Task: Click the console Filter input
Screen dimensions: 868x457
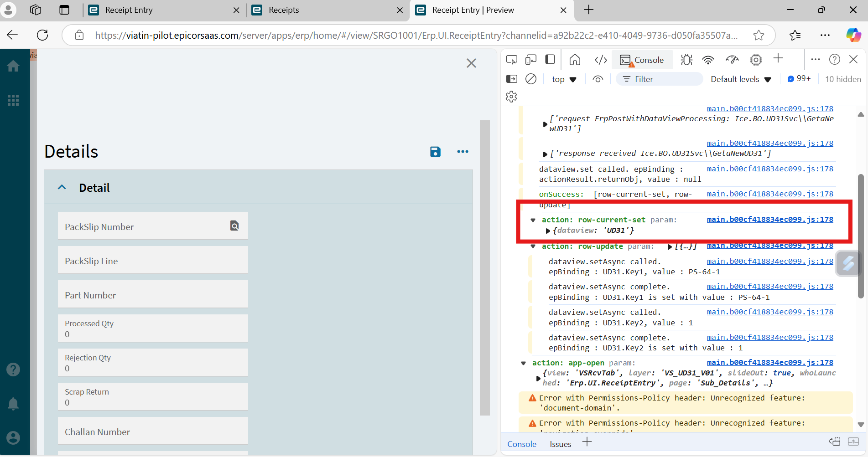Action: 659,79
